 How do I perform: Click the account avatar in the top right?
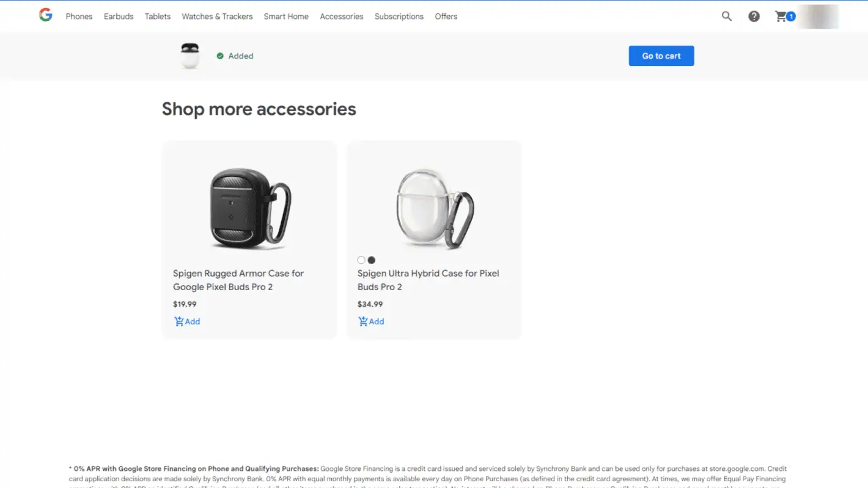[819, 16]
